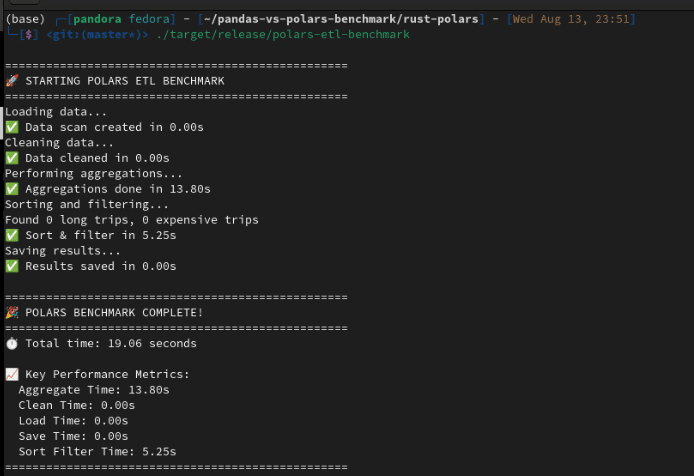This screenshot has width=694, height=476.
Task: Click the Sort Filter Time: 5.25s metric line
Action: coord(97,451)
